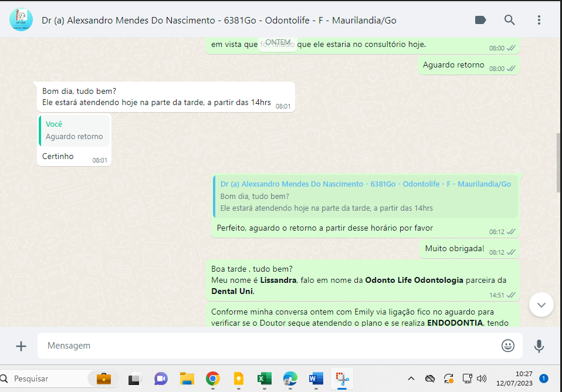
Task: Open the three-dot chat menu
Action: (539, 20)
